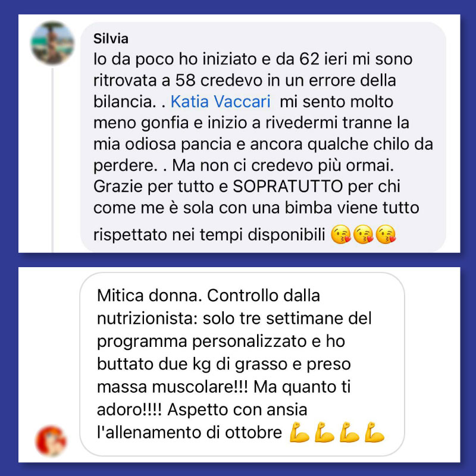Click the 'l'allenamento di ottobre' text
Viewport: 476px width, 476px height.
[189, 433]
